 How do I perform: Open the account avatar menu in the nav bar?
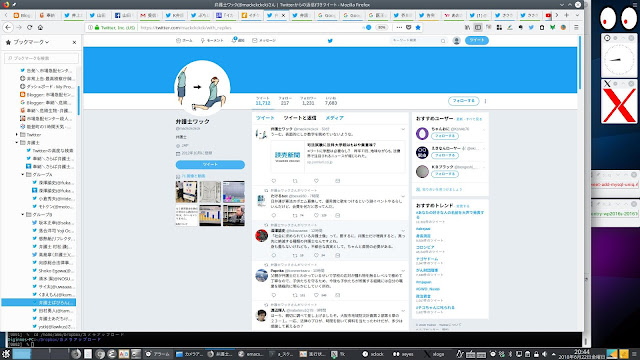[456, 40]
